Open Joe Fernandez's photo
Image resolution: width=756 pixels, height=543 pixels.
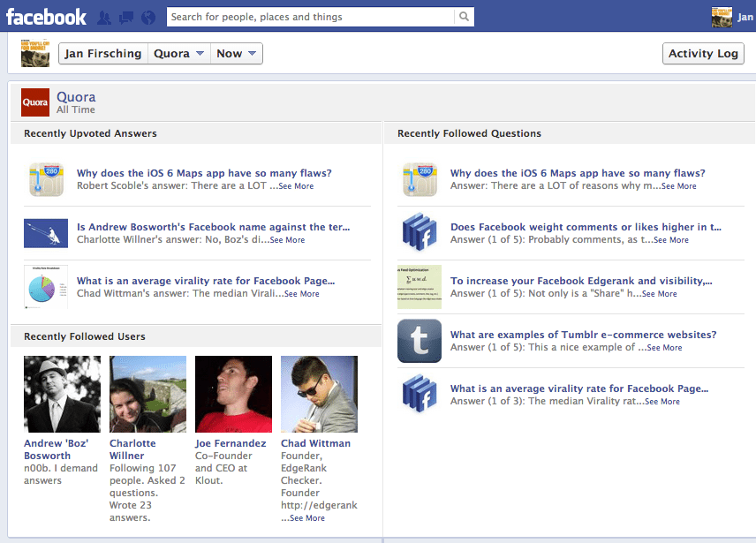(x=233, y=394)
